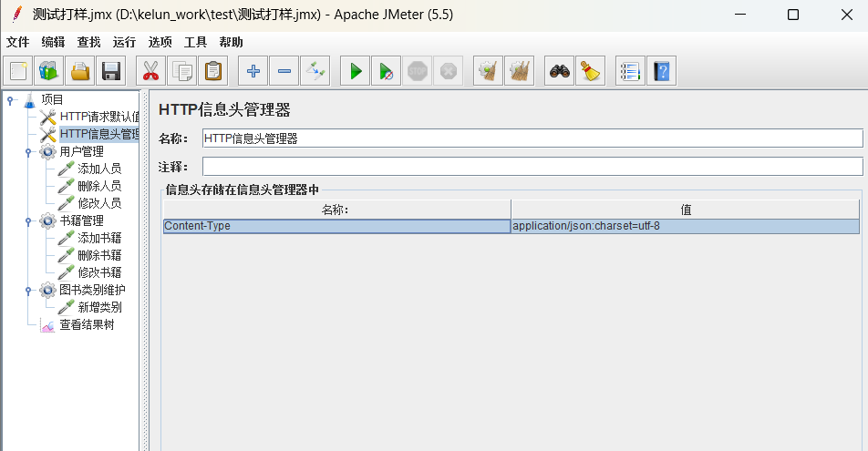The image size is (868, 451).
Task: Select the 新增类别 sampler
Action: [x=99, y=307]
